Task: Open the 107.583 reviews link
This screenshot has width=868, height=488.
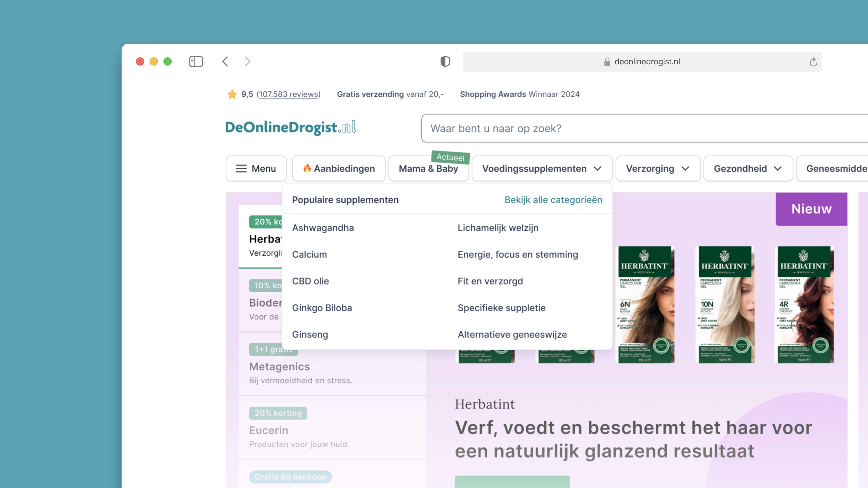Action: 288,94
